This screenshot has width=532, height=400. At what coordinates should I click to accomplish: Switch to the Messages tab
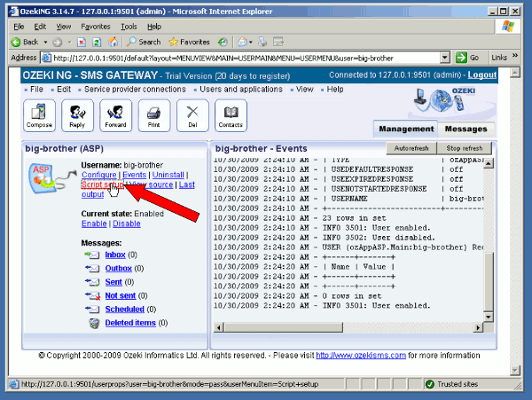465,129
